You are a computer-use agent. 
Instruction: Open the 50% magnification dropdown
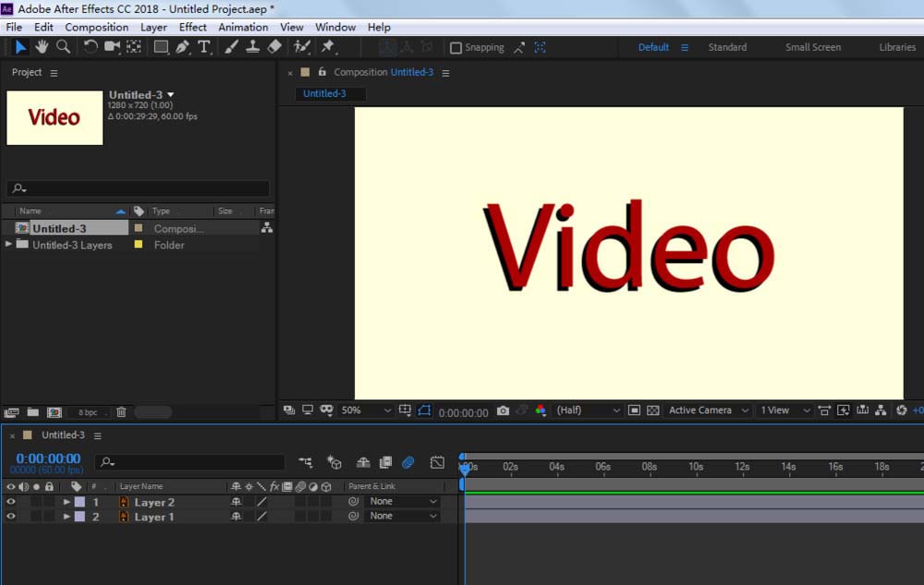(367, 410)
